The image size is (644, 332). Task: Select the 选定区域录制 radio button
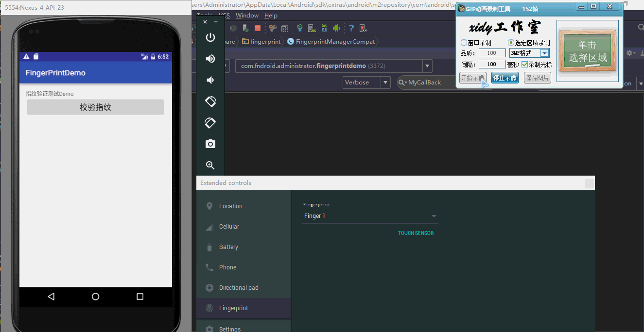point(511,43)
